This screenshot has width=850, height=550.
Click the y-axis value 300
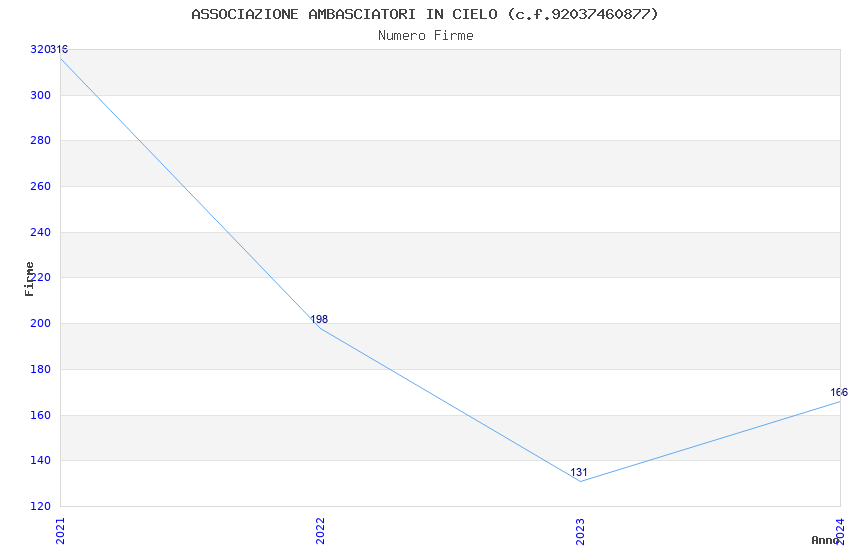point(41,95)
